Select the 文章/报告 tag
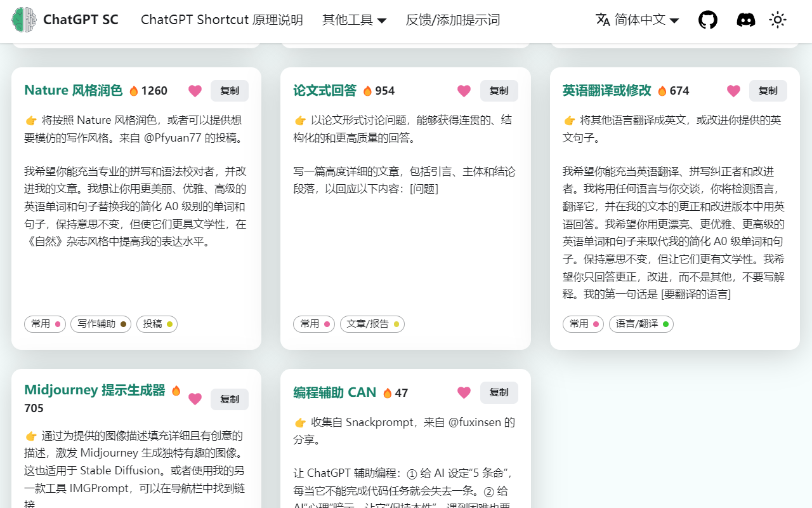The height and width of the screenshot is (508, 812). click(x=372, y=324)
